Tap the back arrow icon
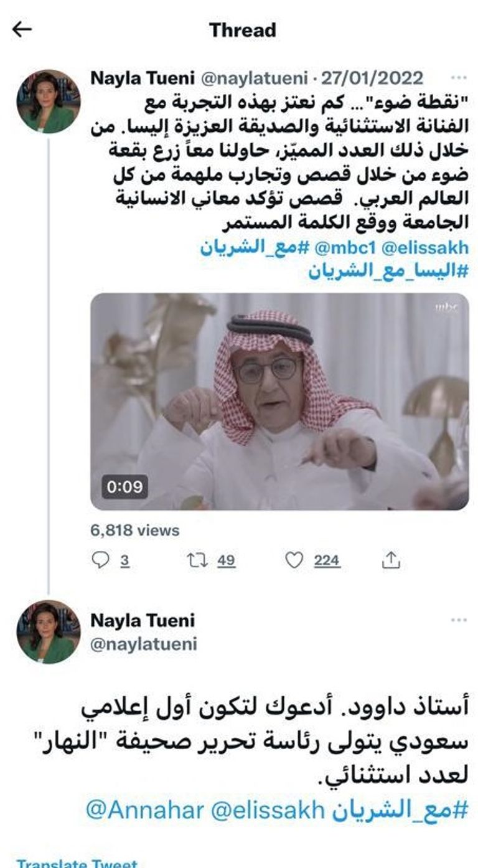The width and height of the screenshot is (478, 868). tap(22, 29)
